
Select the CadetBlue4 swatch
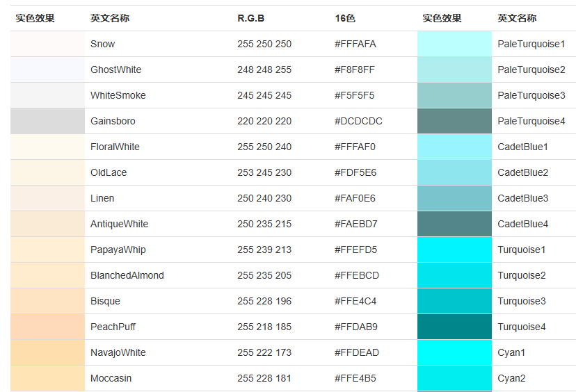point(454,224)
